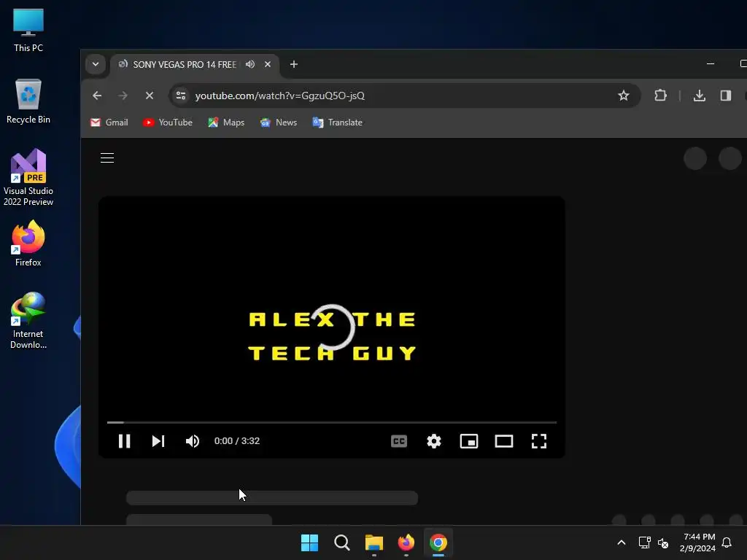Open taskbar Search
Screen dimensions: 747x560
pos(341,542)
